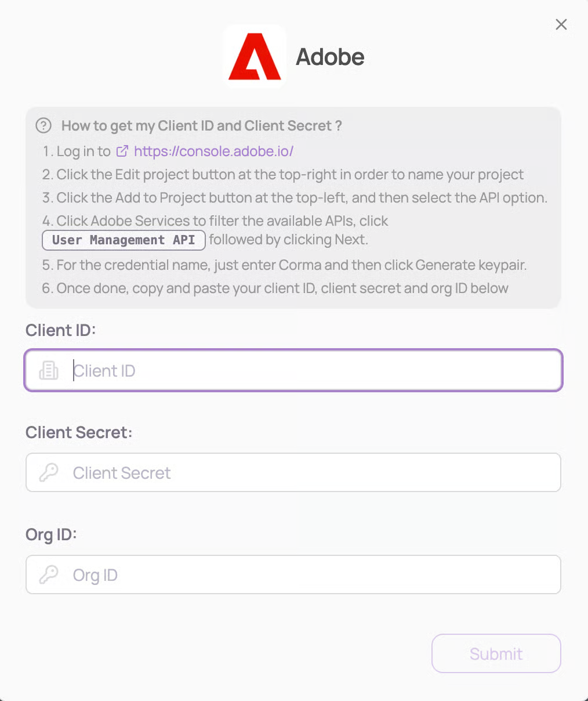Click the key icon in Org ID field
Screen dimensions: 588x701
pos(49,574)
